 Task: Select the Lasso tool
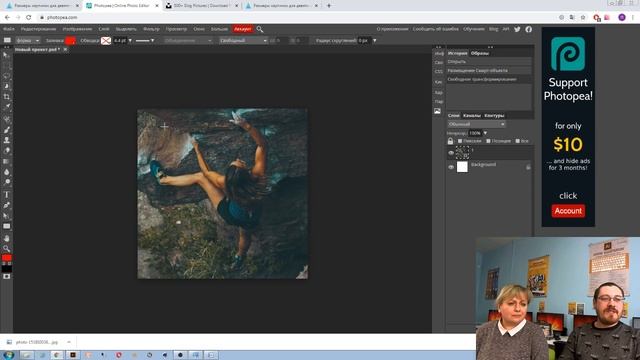tap(7, 76)
